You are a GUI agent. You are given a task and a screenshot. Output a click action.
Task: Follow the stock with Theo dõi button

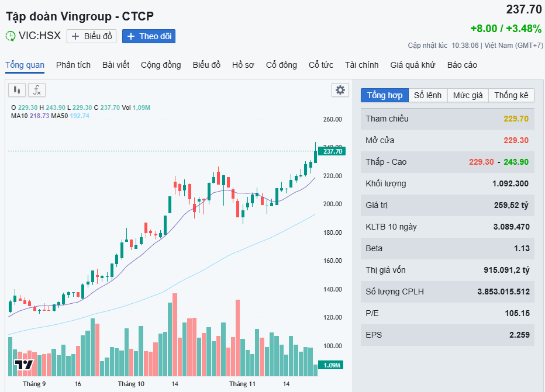click(x=149, y=36)
